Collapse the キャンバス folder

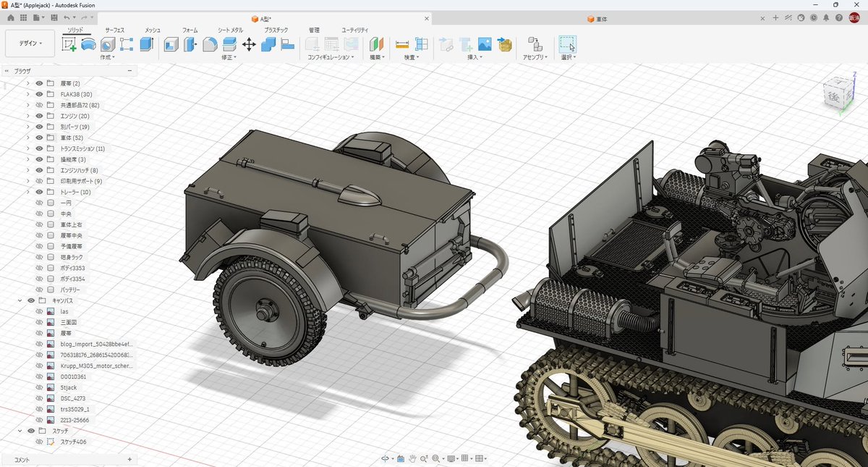coord(20,300)
